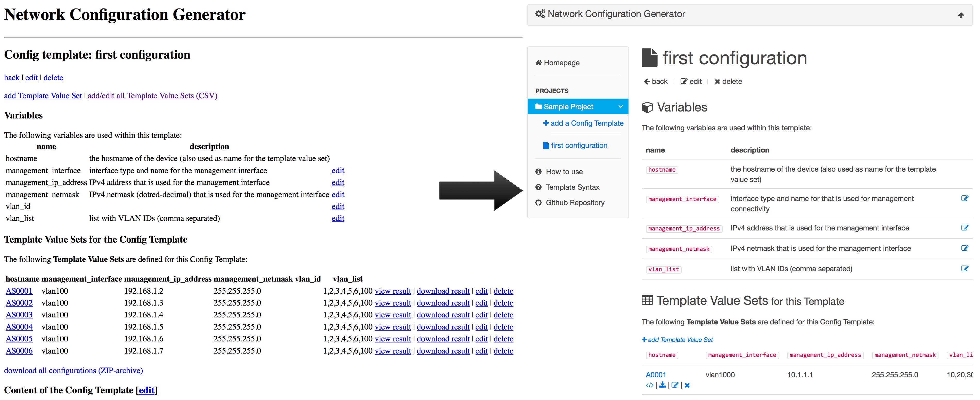This screenshot has width=980, height=400.
Task: Click the edit icon for management_interface variable
Action: pos(965,198)
